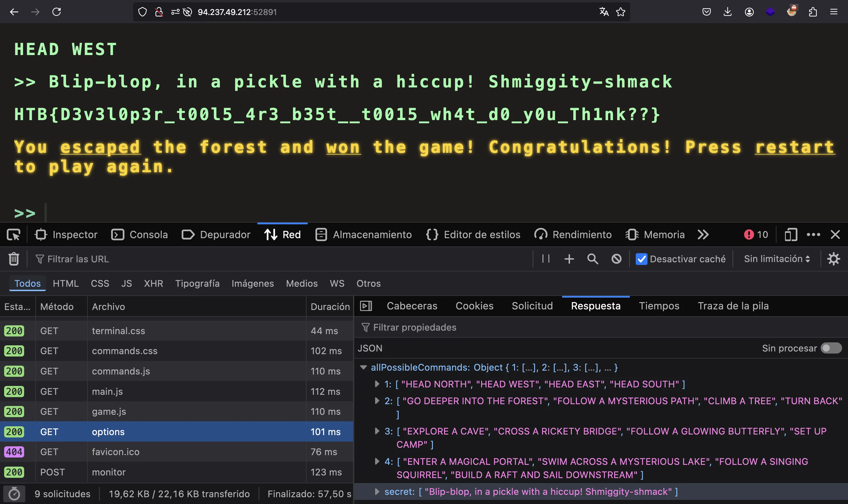Toggle the Sin procesar raw switch
The height and width of the screenshot is (504, 848).
[831, 348]
